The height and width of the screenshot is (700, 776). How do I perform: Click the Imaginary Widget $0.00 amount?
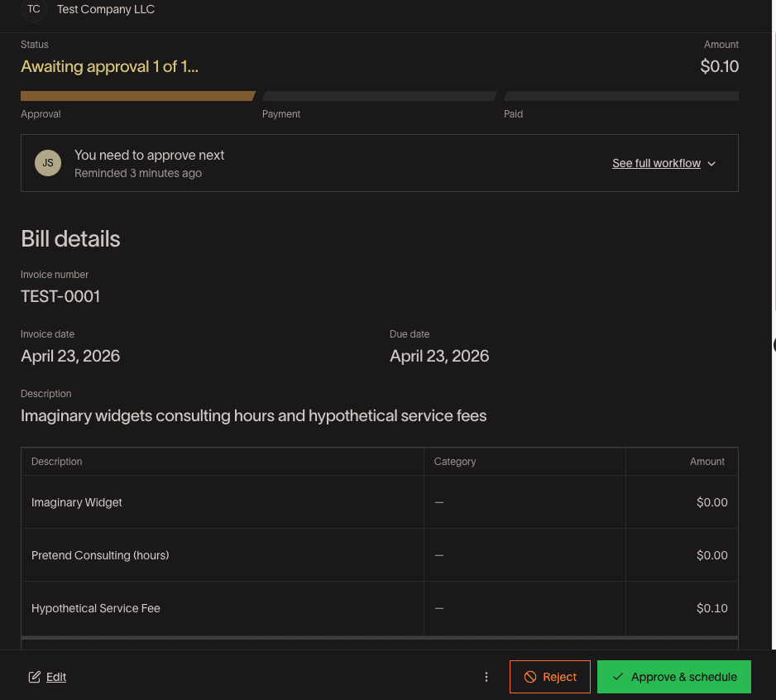point(711,502)
